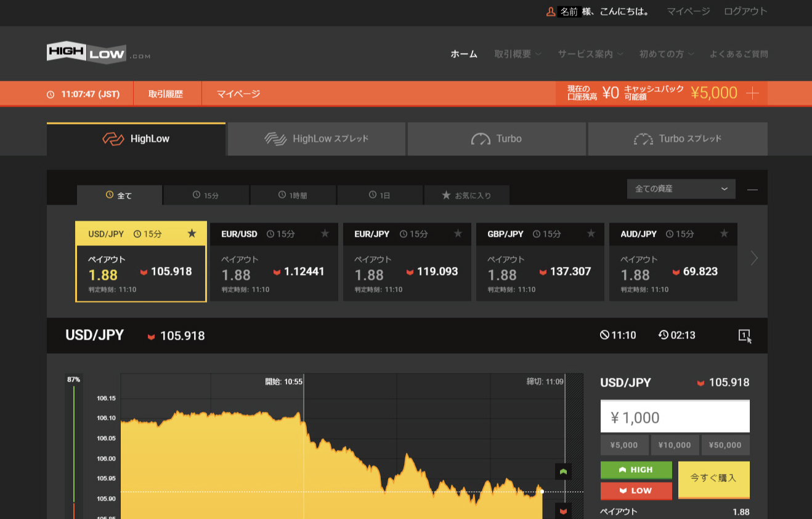Click the 開始: 10:55 chart marker
The height and width of the screenshot is (519, 812).
(283, 382)
